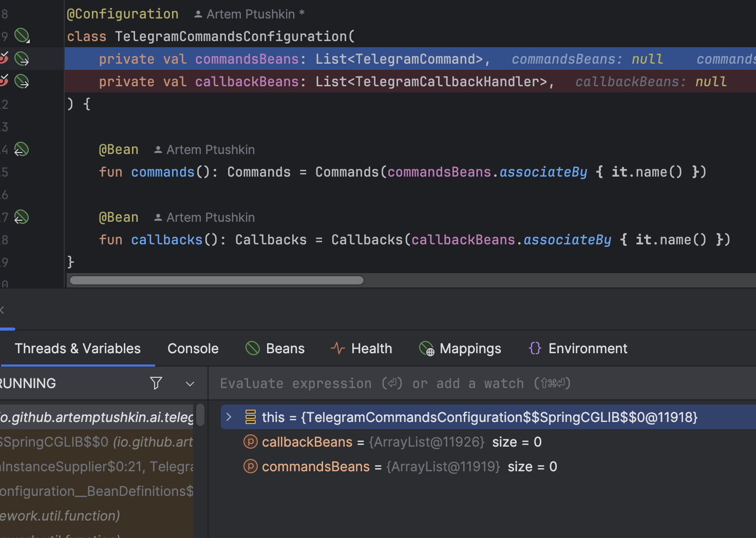Click the property icon of commandsBeans variable
Image resolution: width=756 pixels, height=538 pixels.
(251, 466)
